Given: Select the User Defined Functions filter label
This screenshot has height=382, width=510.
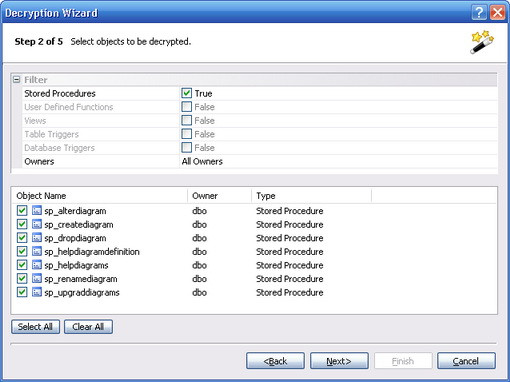Looking at the screenshot, I should [69, 107].
